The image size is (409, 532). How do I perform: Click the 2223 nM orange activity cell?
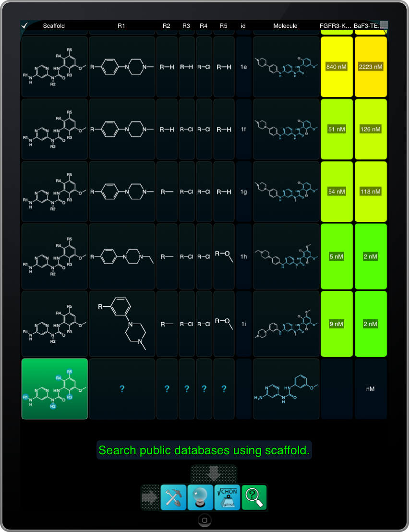click(371, 67)
